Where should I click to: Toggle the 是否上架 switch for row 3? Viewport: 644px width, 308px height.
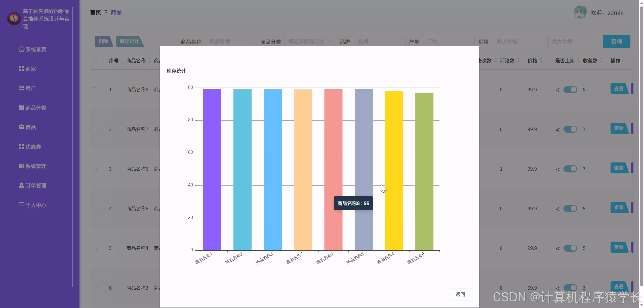tap(570, 169)
